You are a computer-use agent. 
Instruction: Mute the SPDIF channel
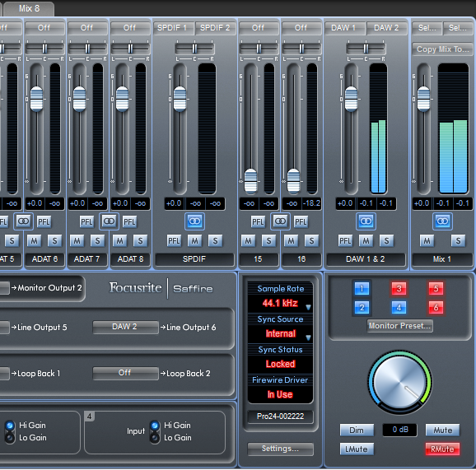point(194,241)
